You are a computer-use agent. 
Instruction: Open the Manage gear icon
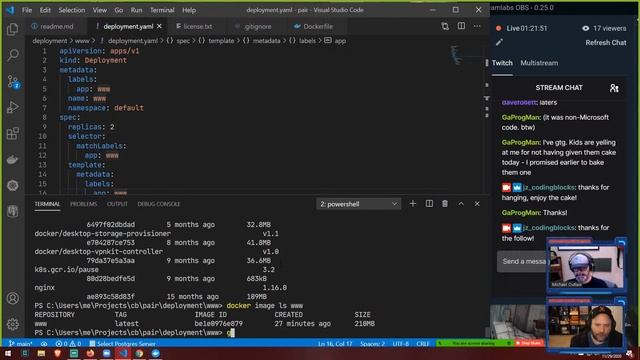coord(13,324)
